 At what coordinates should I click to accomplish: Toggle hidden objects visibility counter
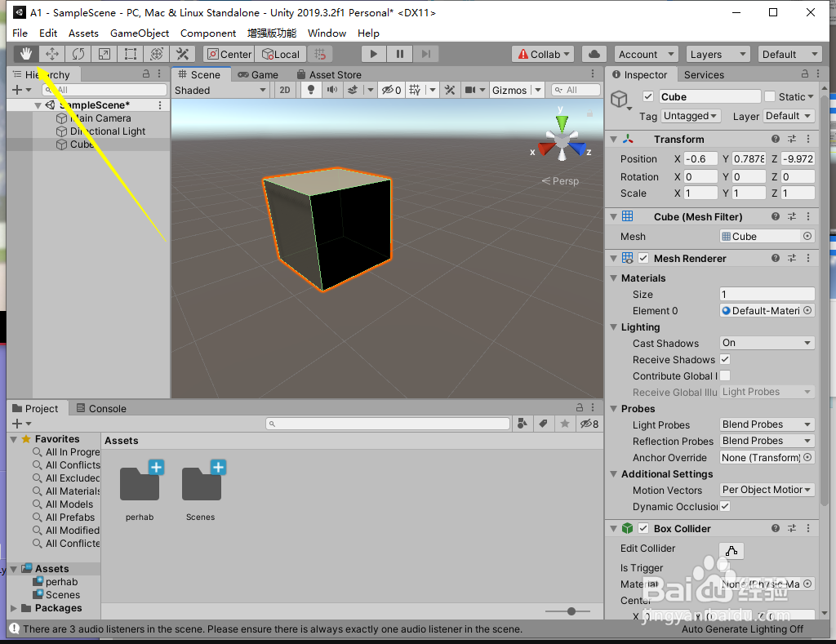(x=391, y=90)
